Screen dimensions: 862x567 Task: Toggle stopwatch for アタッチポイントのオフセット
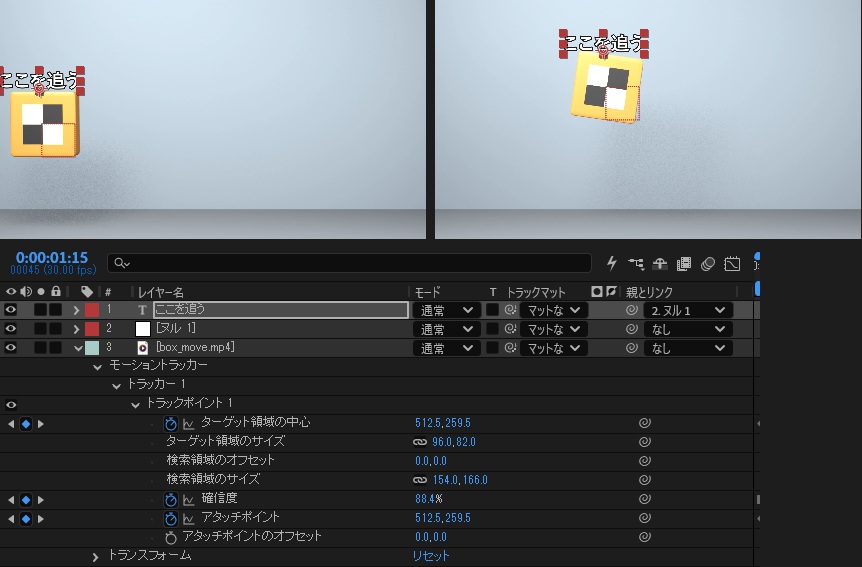pyautogui.click(x=171, y=537)
